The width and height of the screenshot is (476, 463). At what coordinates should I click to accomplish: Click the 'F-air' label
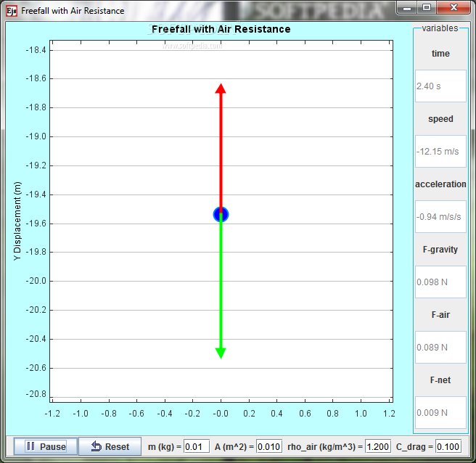pyautogui.click(x=440, y=314)
